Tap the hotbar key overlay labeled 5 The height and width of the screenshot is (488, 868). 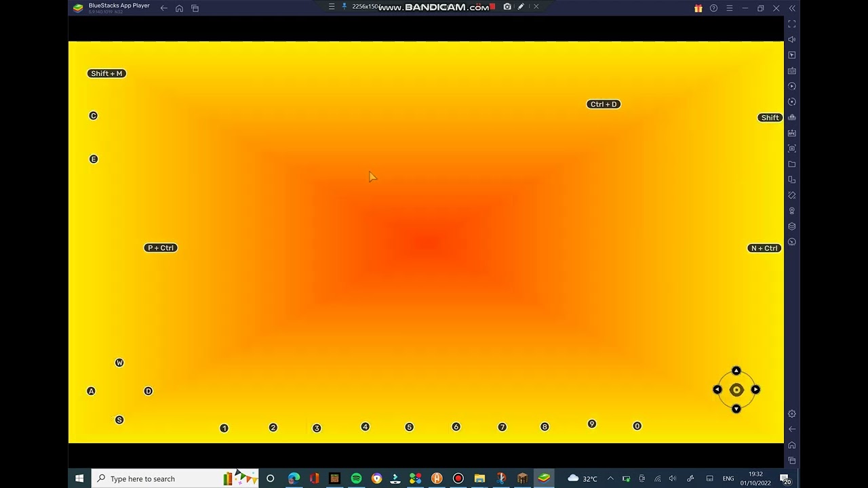point(409,427)
